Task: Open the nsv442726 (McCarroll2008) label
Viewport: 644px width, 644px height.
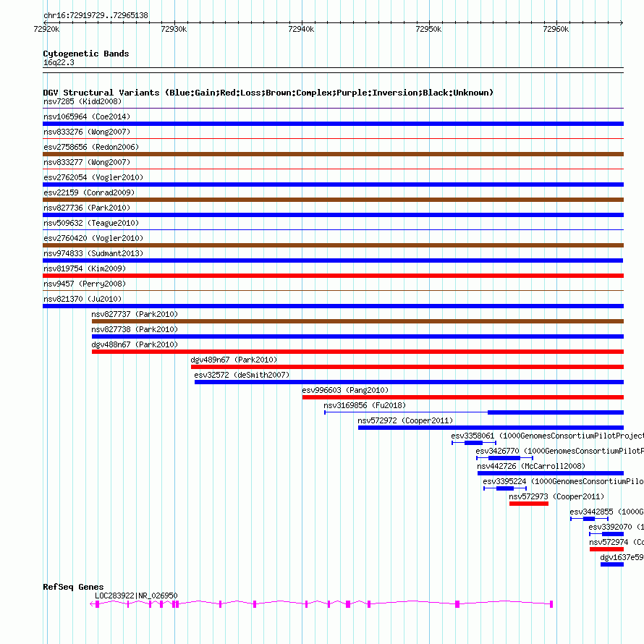Action: (x=531, y=466)
